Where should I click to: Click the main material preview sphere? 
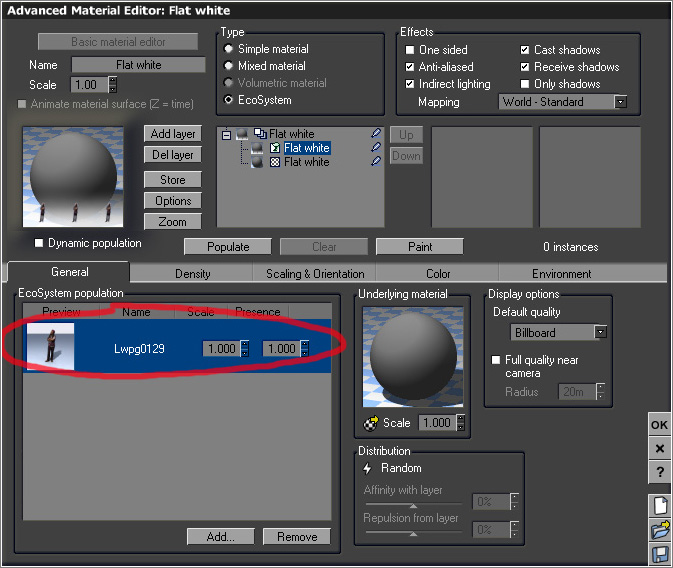pos(73,176)
